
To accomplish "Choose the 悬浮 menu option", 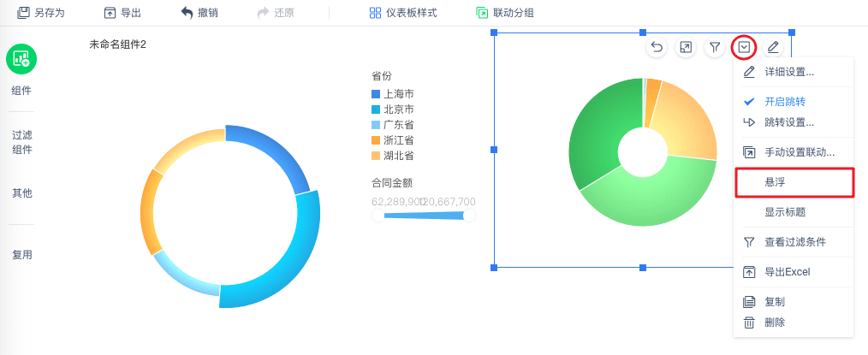I will coord(794,182).
